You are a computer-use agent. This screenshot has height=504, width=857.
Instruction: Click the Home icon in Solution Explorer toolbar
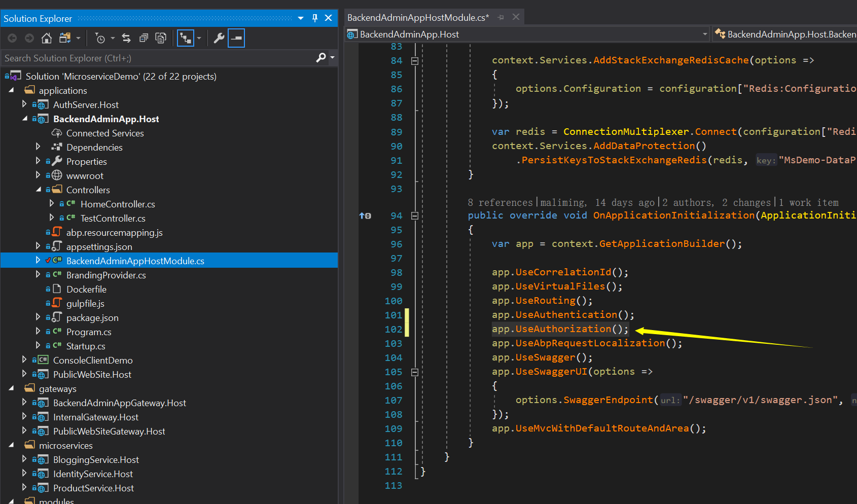tap(46, 38)
